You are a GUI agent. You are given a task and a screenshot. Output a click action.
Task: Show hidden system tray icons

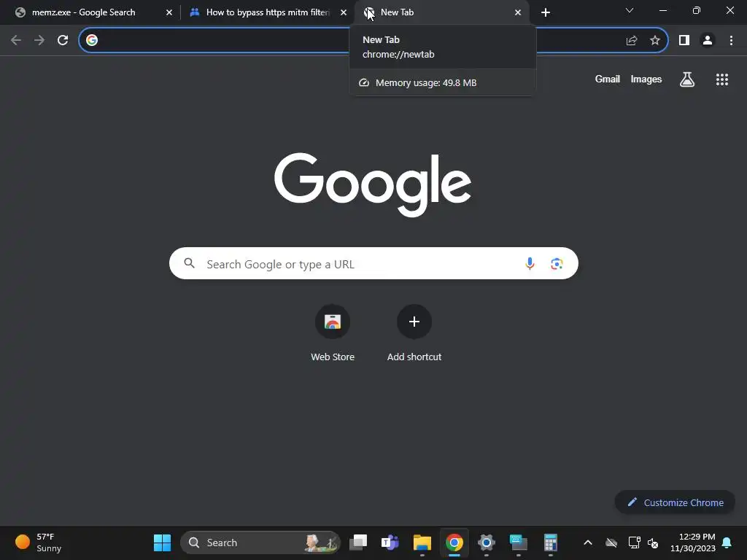(x=588, y=542)
